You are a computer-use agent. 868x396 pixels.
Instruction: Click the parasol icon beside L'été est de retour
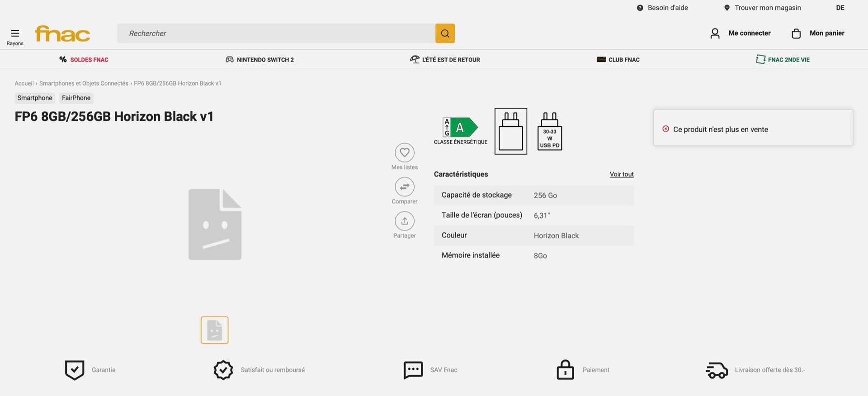pos(415,59)
